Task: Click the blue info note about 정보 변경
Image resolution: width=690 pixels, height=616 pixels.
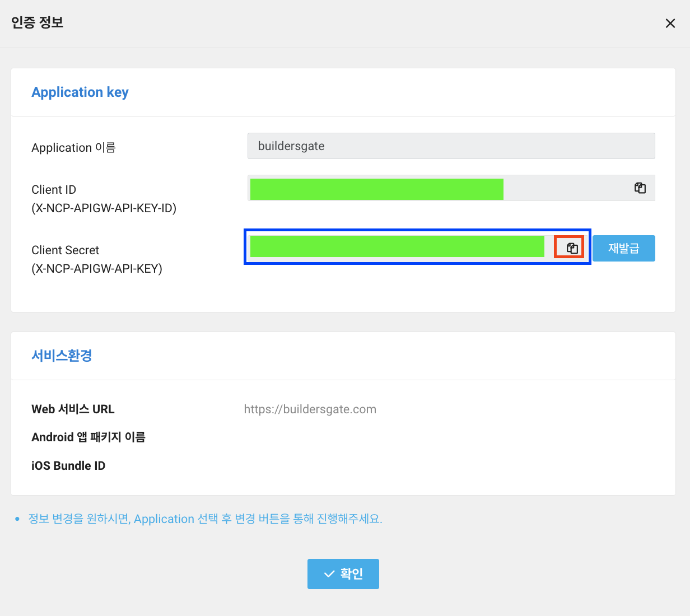Action: [205, 519]
